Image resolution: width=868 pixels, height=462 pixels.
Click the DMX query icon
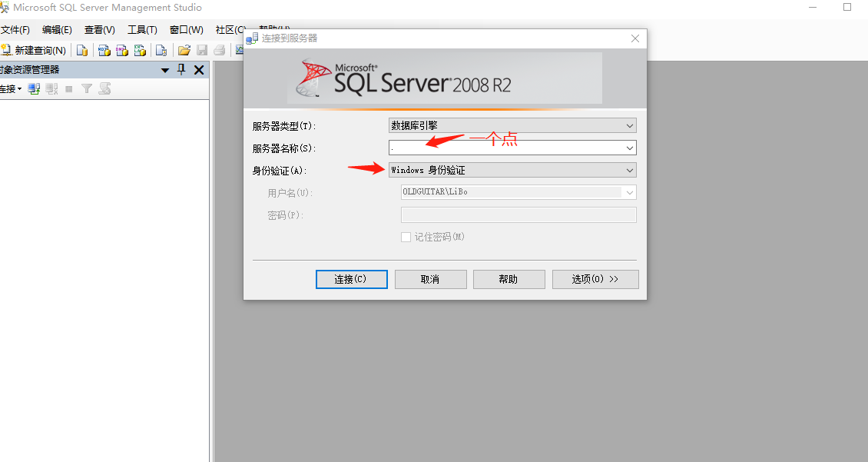[x=122, y=51]
